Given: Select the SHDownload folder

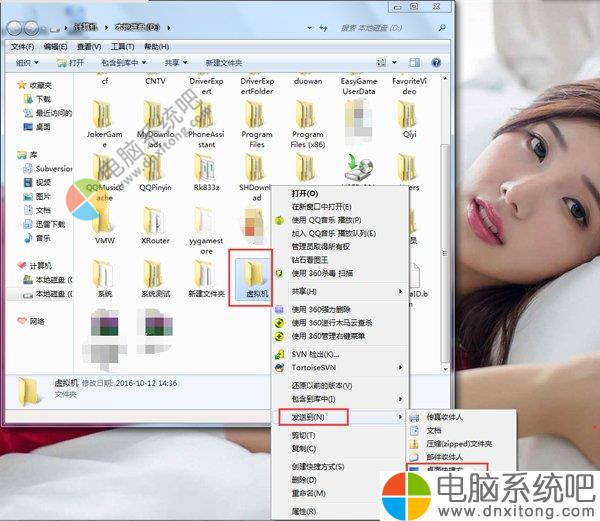Looking at the screenshot, I should 255,178.
